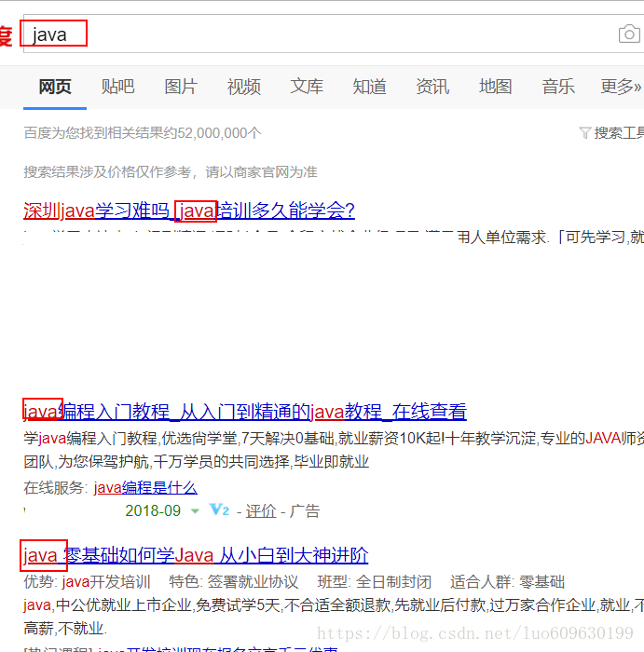Select the 网页 tab
The image size is (644, 652).
coord(55,87)
